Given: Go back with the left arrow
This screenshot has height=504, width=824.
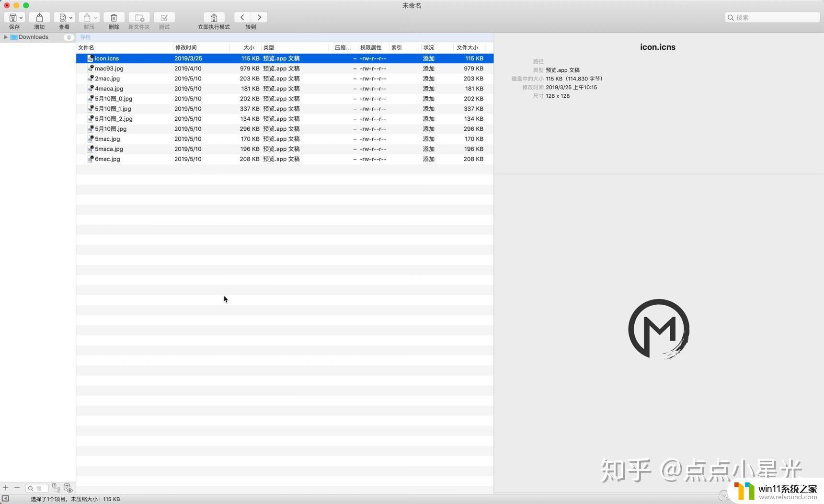Looking at the screenshot, I should 242,17.
